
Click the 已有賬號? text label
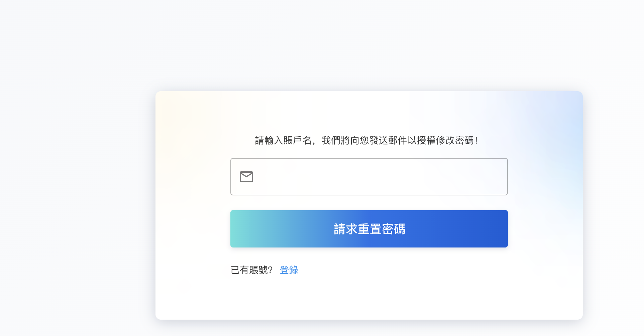click(x=251, y=270)
